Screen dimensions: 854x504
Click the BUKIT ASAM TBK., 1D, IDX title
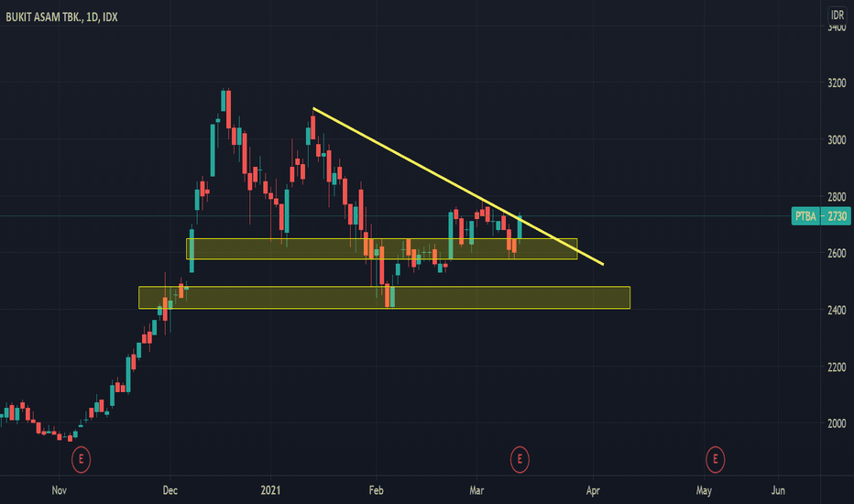61,16
